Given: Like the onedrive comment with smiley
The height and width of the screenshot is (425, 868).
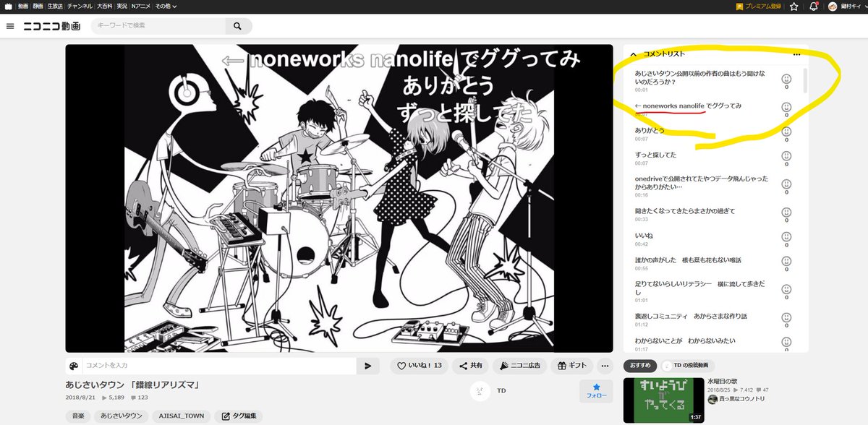Looking at the screenshot, I should point(786,184).
